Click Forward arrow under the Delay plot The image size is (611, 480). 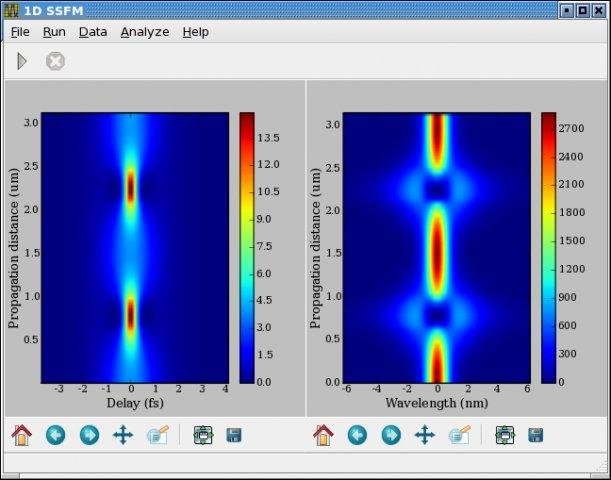(89, 435)
